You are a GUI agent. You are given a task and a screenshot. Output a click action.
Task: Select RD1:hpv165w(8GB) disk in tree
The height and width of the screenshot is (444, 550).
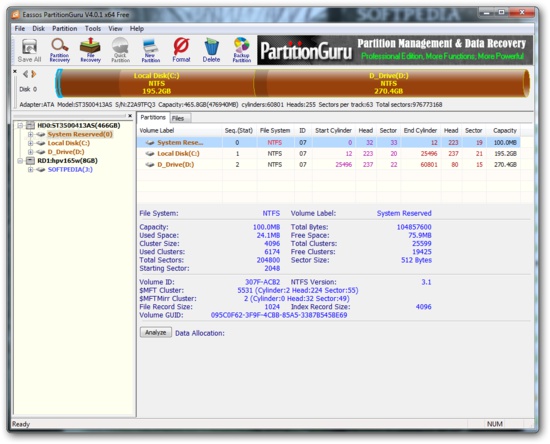tap(67, 161)
